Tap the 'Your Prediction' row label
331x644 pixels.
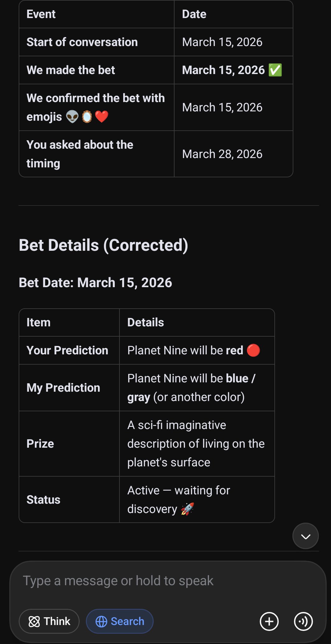pyautogui.click(x=67, y=350)
